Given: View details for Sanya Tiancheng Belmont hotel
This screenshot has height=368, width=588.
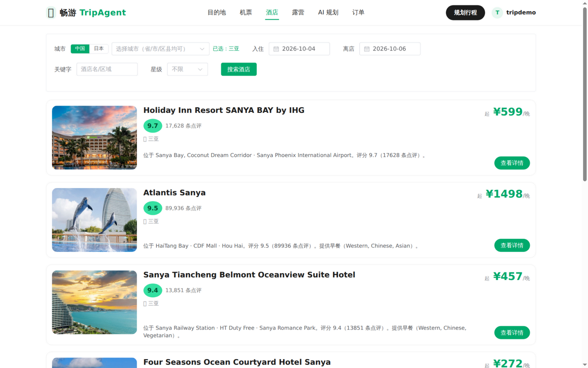Looking at the screenshot, I should (512, 332).
